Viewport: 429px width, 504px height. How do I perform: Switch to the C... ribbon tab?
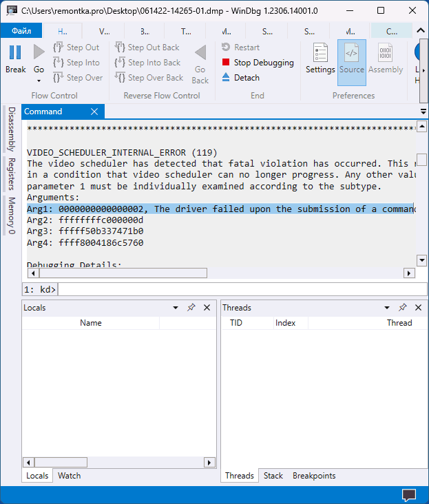(391, 31)
